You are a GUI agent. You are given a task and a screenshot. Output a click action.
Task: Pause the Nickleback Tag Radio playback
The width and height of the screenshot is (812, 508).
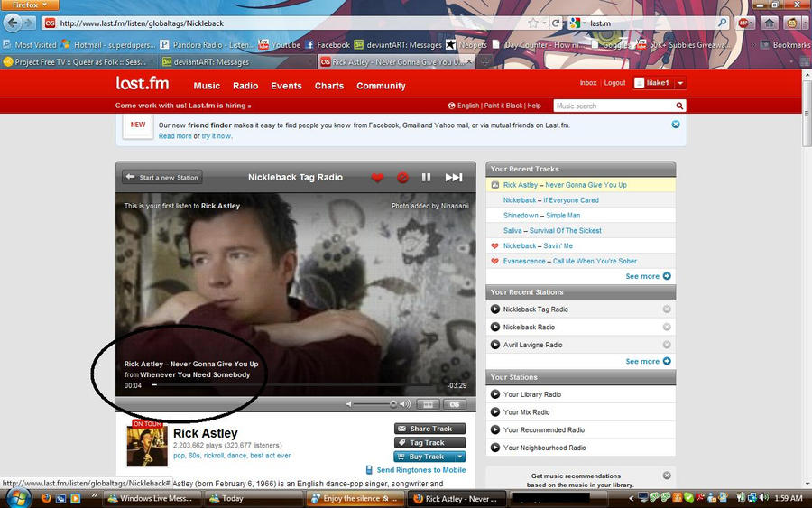pos(427,178)
